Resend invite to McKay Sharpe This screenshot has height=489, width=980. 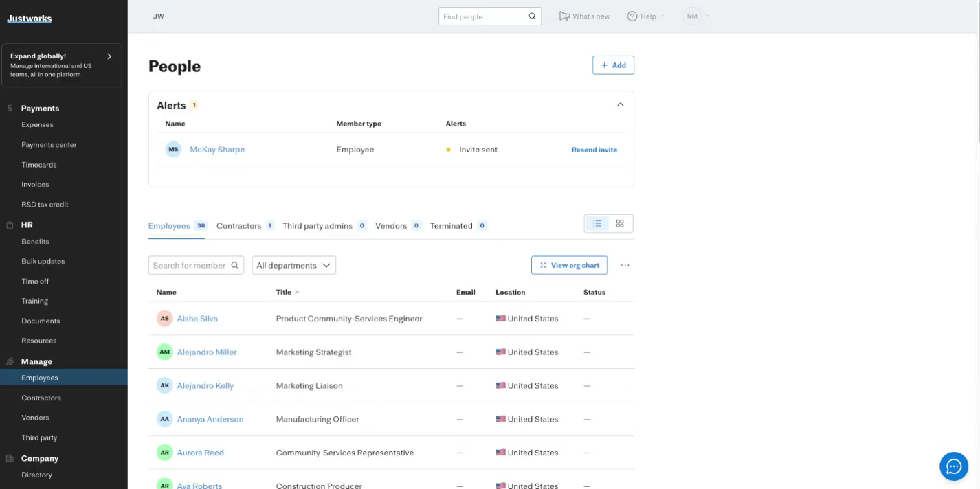594,149
